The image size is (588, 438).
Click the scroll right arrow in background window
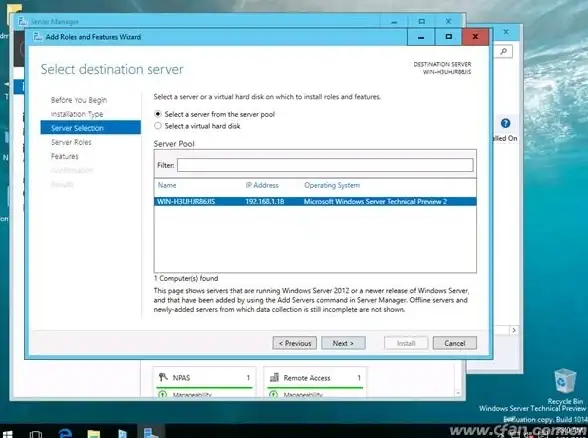514,330
